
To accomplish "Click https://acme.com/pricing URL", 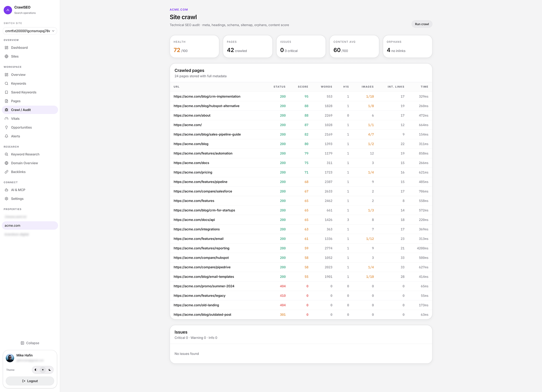I will [x=193, y=173].
